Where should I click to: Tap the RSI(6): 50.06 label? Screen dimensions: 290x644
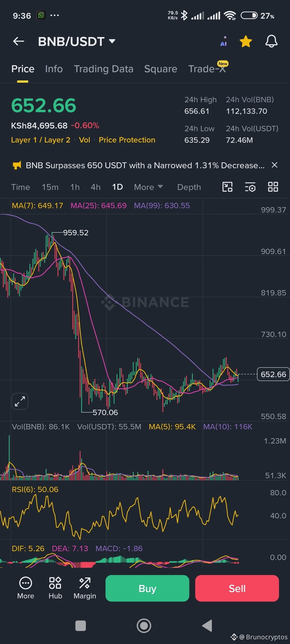(35, 489)
